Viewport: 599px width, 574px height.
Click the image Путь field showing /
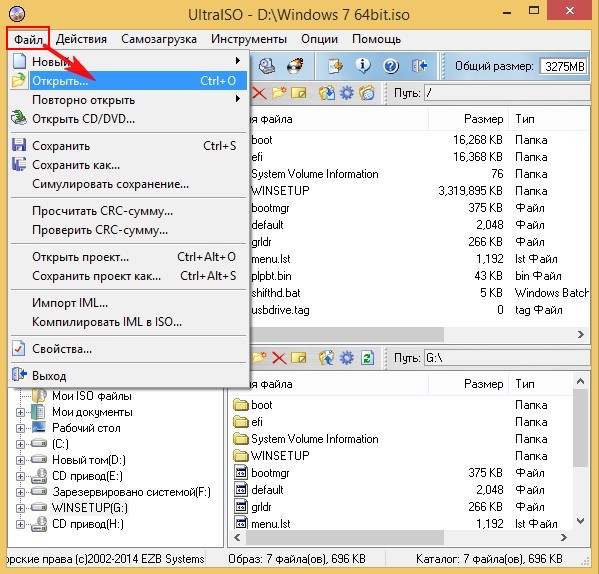(x=507, y=93)
